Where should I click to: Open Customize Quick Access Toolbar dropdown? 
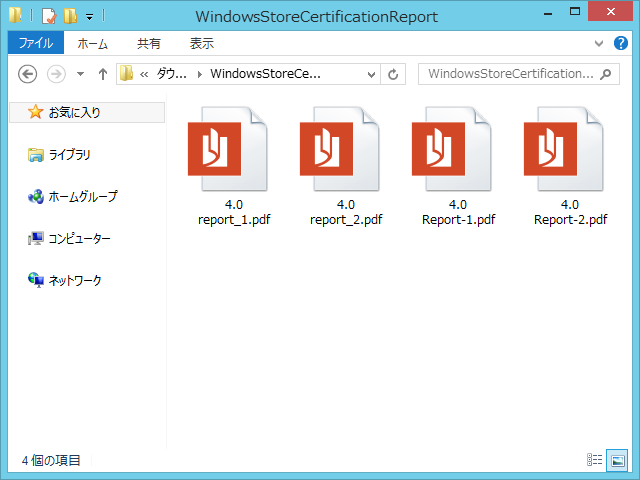[89, 17]
